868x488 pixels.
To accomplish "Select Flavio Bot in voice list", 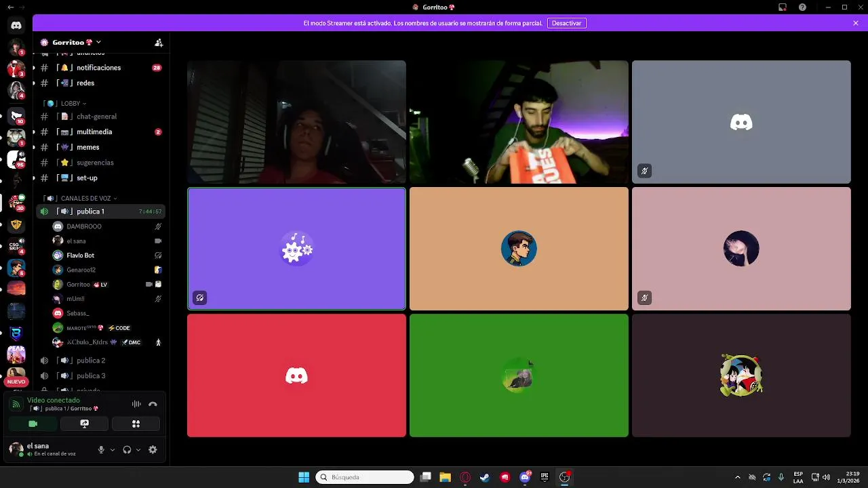I will [107, 256].
